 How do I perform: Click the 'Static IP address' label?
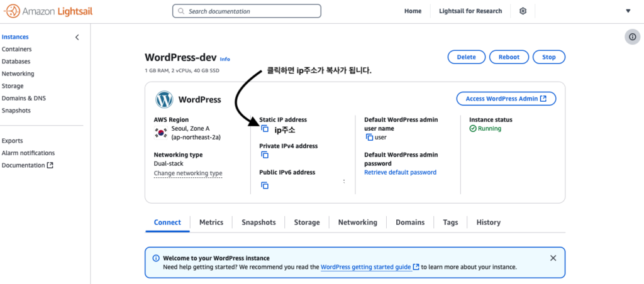pos(283,120)
